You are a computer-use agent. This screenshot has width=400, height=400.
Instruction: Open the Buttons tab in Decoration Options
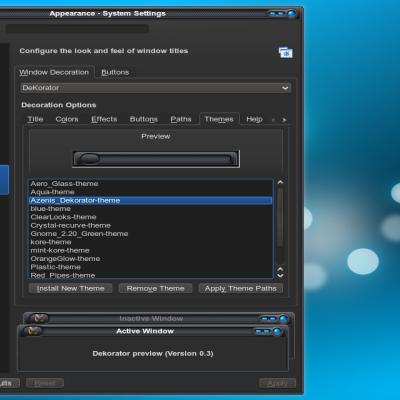tap(144, 119)
